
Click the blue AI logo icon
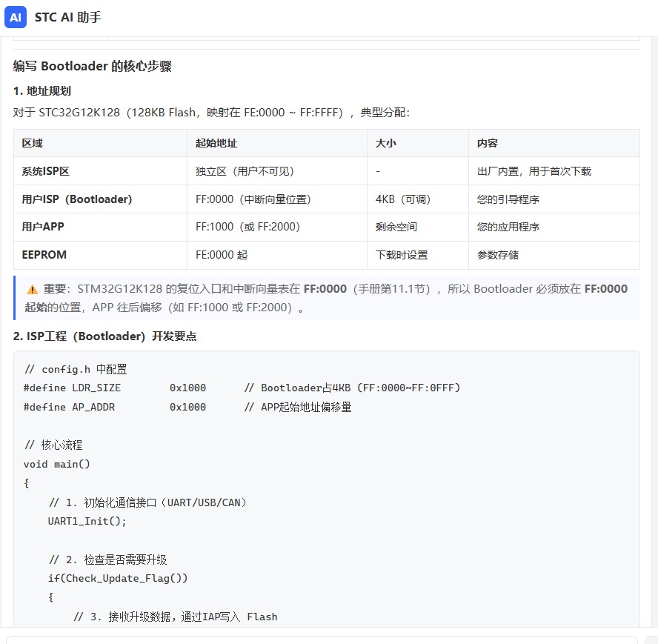point(16,17)
